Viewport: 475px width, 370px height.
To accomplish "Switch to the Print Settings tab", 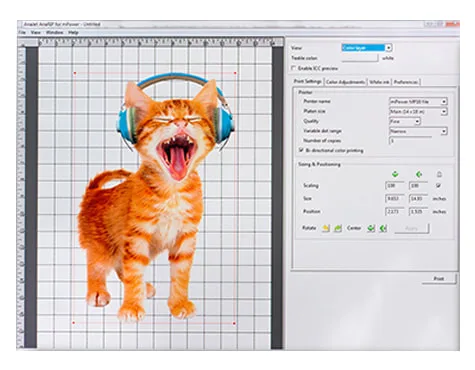I will coord(308,81).
